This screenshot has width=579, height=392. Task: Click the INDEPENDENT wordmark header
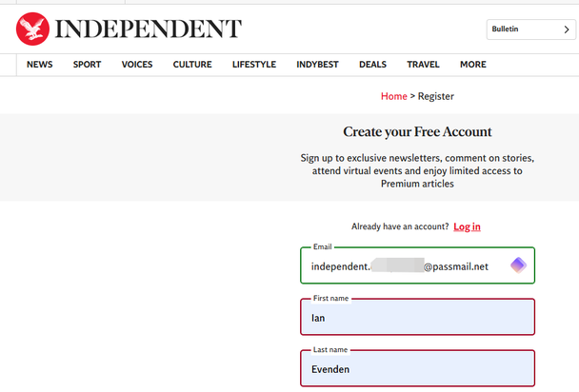(x=148, y=29)
